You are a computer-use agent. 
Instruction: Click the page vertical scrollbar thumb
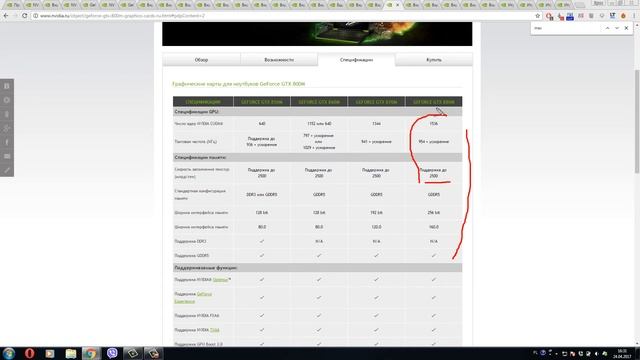(x=637, y=122)
